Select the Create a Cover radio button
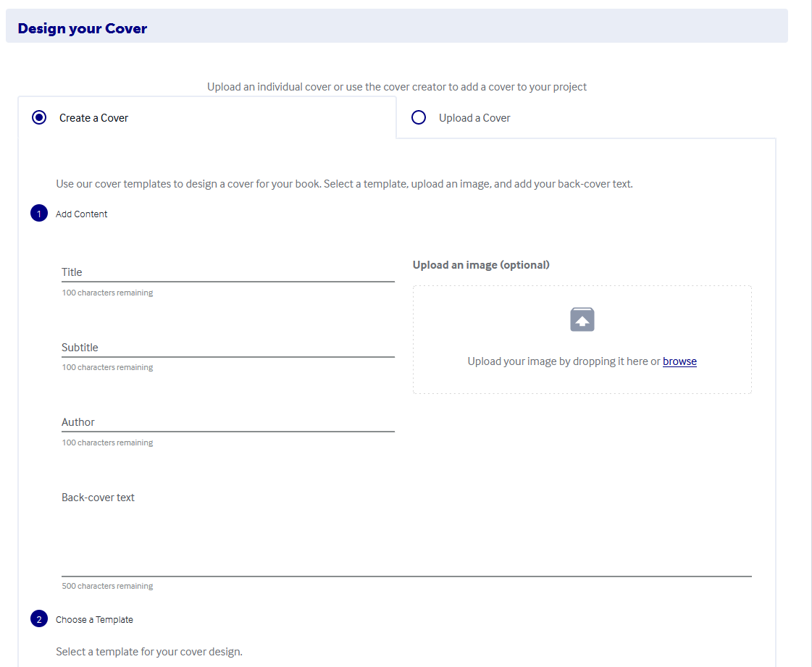 [x=39, y=117]
